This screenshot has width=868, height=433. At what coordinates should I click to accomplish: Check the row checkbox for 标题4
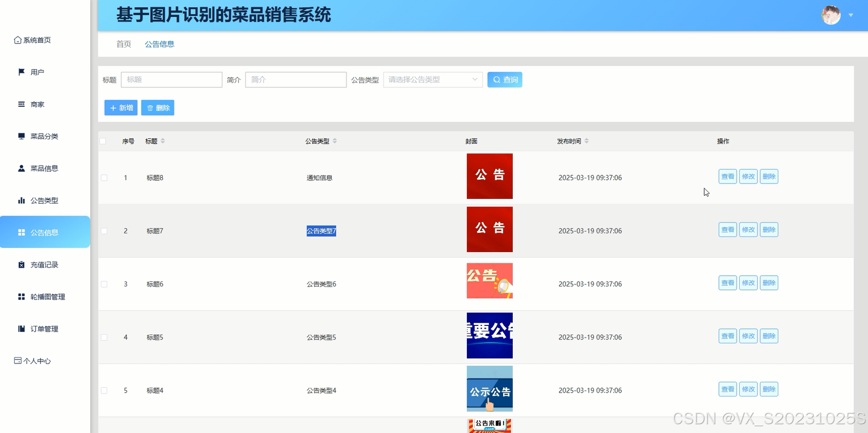point(104,391)
